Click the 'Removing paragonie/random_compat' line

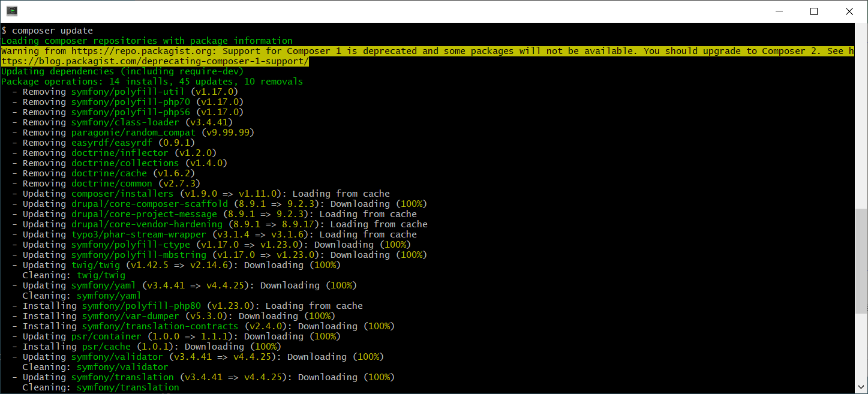(x=133, y=133)
